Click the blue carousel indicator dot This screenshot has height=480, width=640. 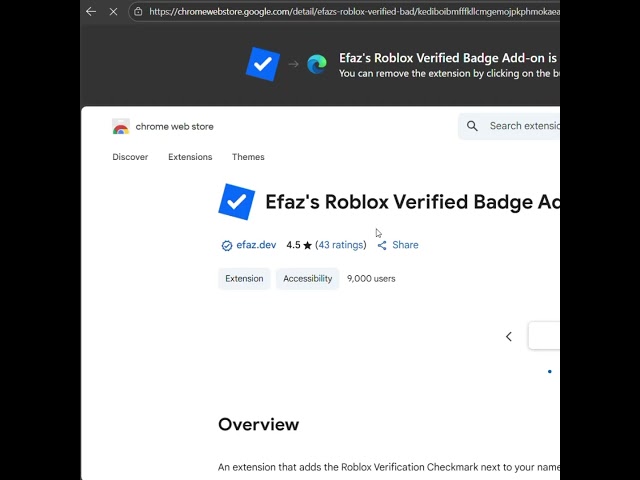pos(550,371)
